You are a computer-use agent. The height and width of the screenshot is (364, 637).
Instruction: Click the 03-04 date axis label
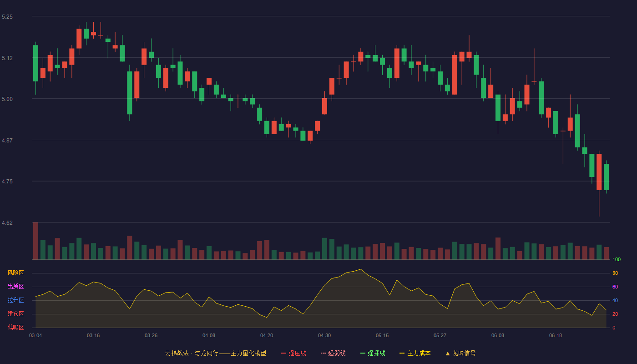pyautogui.click(x=35, y=335)
